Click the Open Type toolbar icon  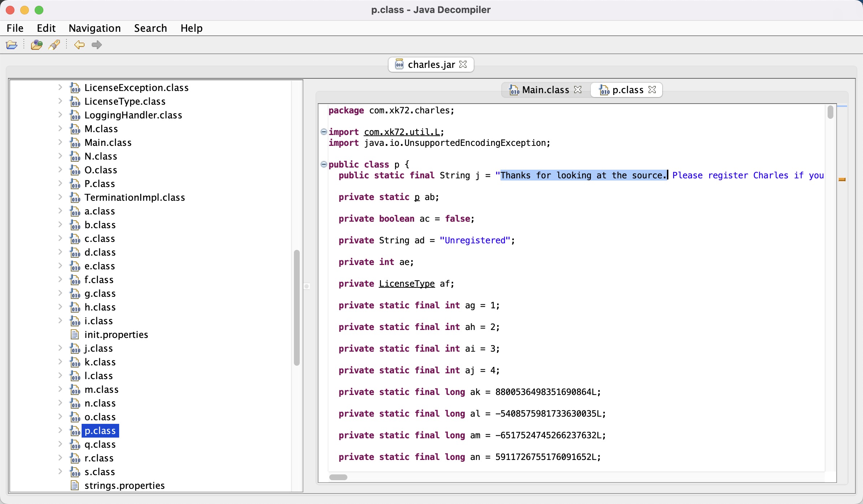click(x=36, y=45)
